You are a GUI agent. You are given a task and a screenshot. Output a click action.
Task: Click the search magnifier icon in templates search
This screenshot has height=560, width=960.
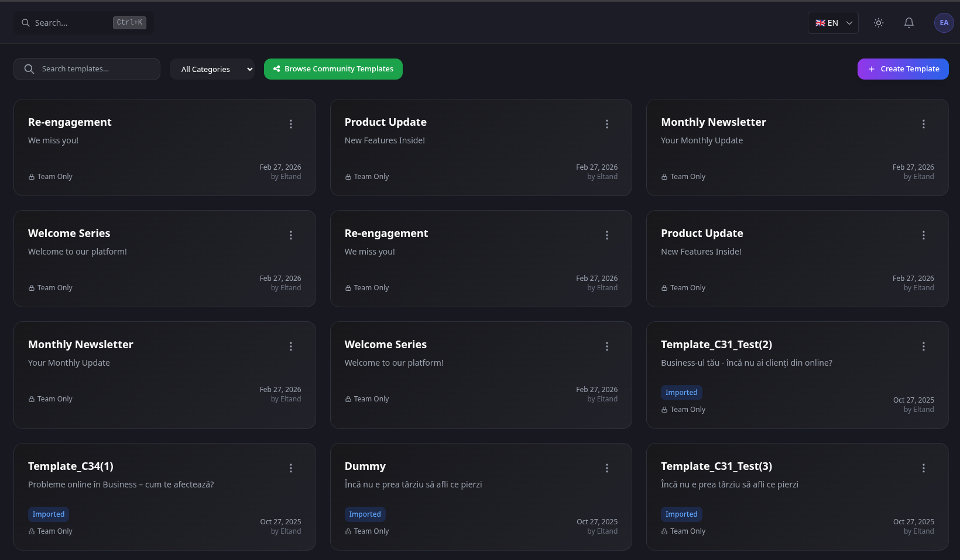coord(29,68)
